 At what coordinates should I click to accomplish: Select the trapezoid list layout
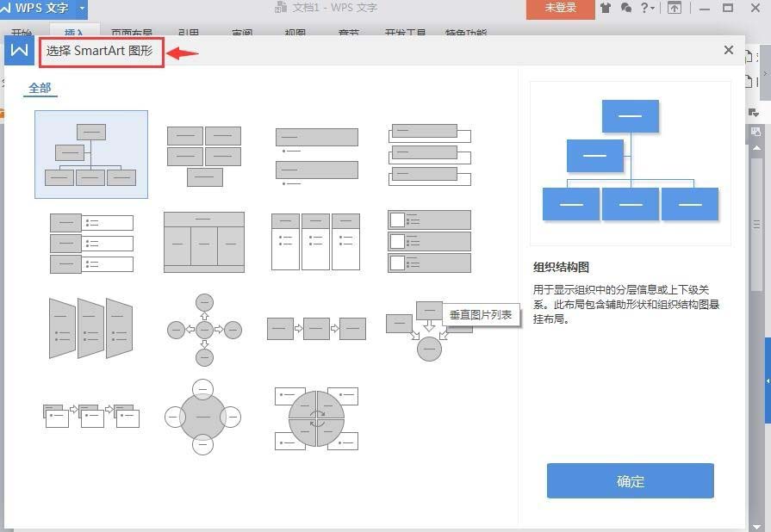point(91,328)
